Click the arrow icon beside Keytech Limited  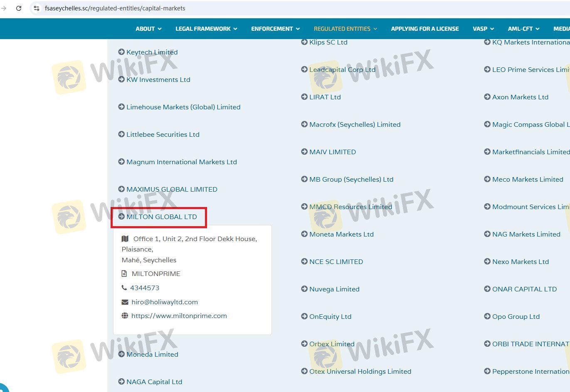pos(121,52)
